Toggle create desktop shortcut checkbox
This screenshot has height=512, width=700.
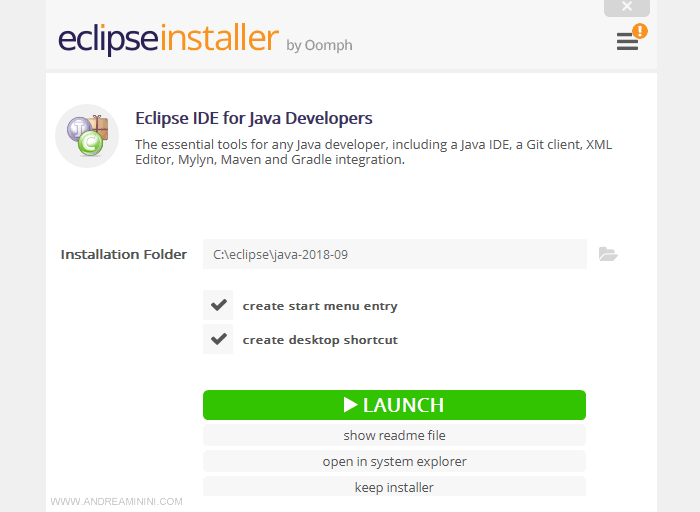click(218, 340)
